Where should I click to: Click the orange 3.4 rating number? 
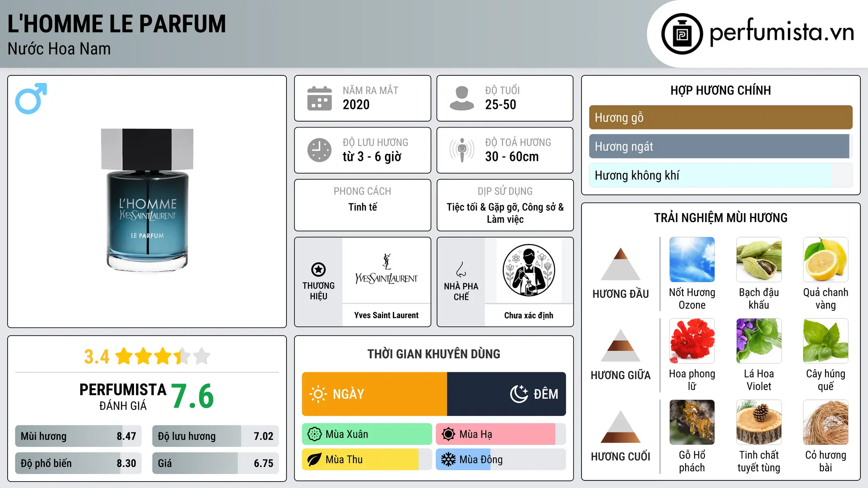coord(97,357)
